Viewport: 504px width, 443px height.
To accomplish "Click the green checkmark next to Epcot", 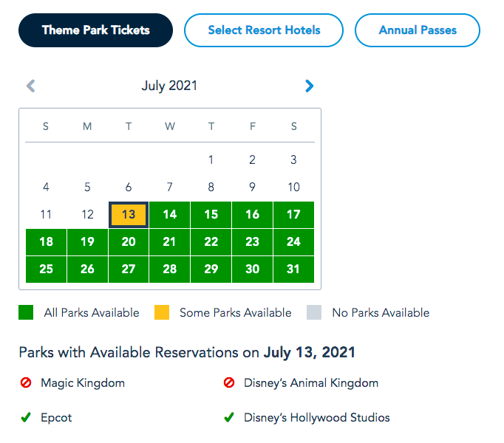I will click(x=26, y=417).
